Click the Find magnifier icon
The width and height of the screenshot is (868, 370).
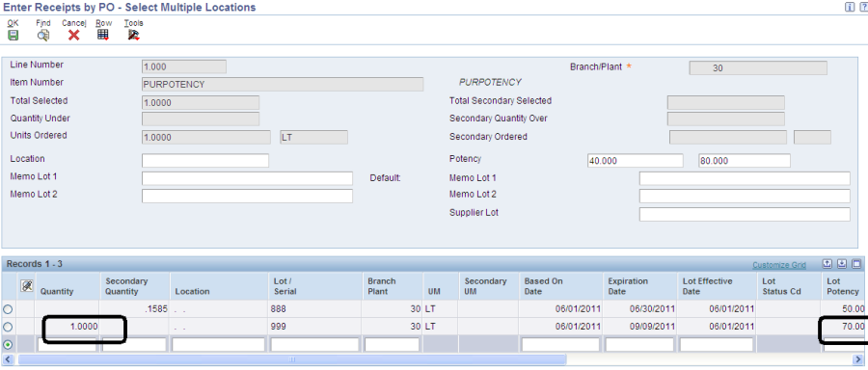(43, 35)
